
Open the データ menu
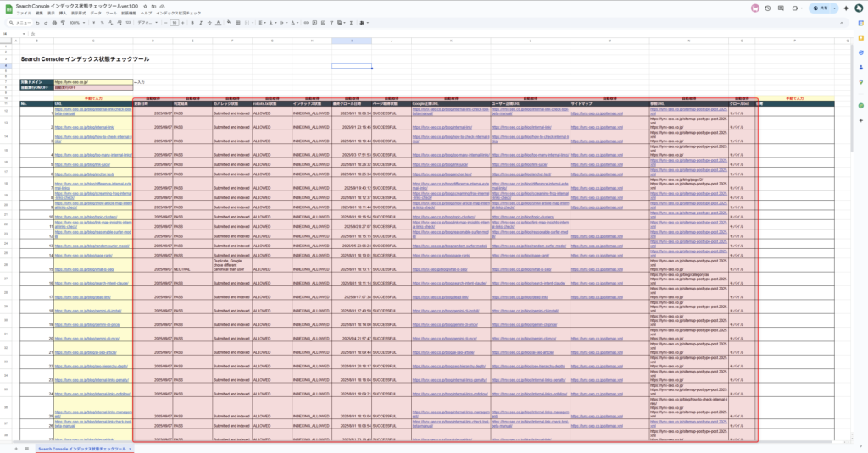95,14
